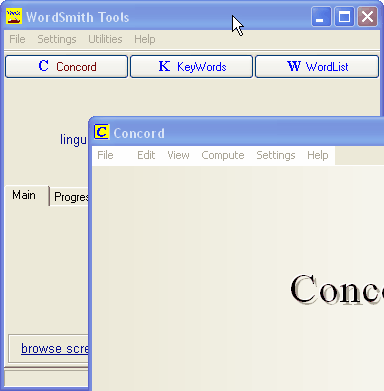384x391 pixels.
Task: Open File menu in Concord window
Action: tap(105, 155)
